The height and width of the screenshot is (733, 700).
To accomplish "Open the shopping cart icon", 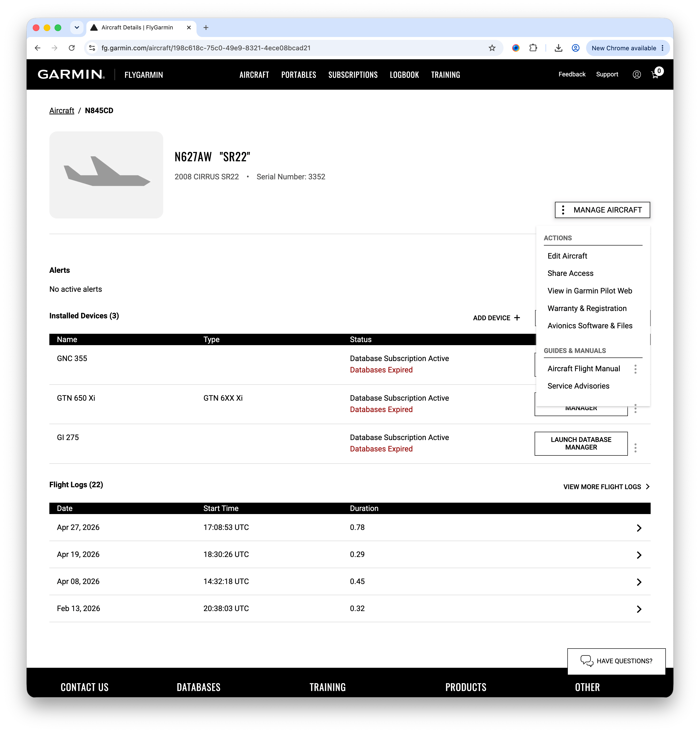I will coord(655,75).
